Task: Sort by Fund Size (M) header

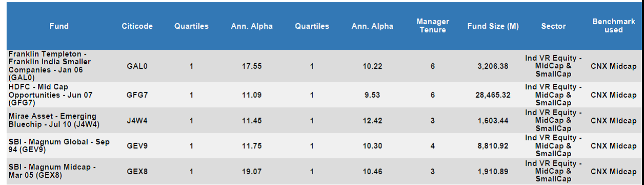Action: (493, 26)
